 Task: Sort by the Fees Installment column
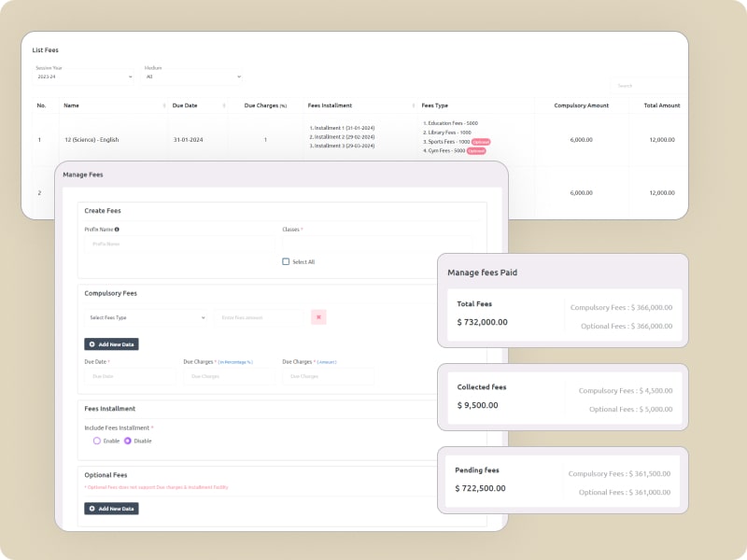coord(413,105)
